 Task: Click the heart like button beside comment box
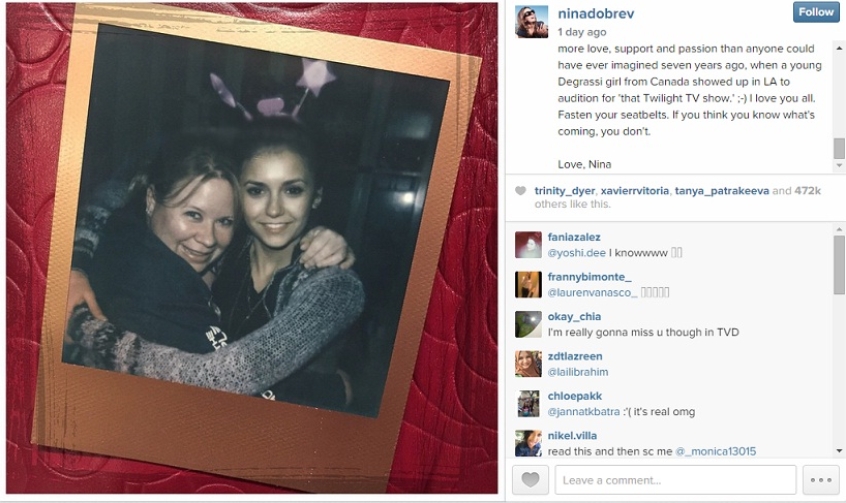click(x=530, y=479)
